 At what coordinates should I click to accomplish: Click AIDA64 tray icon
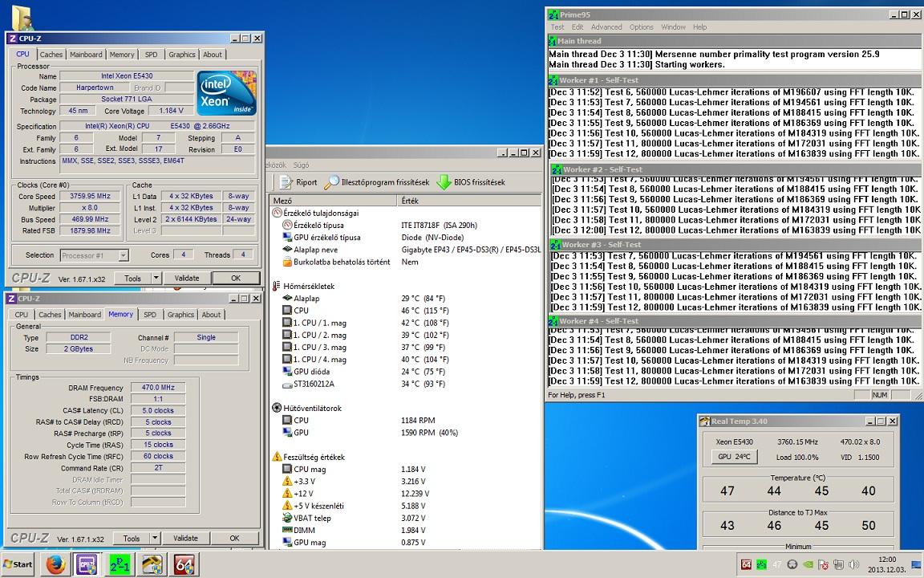tap(746, 564)
